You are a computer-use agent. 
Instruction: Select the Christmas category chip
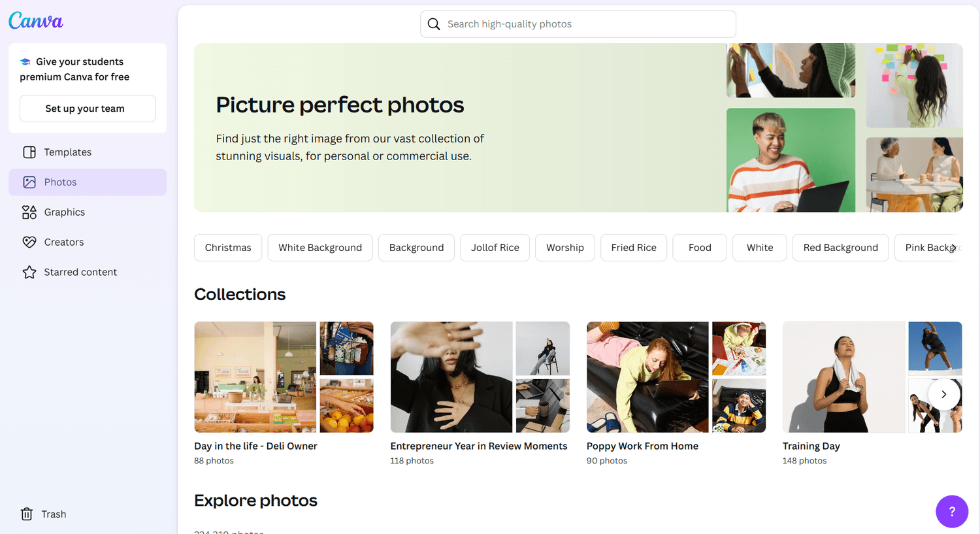click(x=228, y=248)
